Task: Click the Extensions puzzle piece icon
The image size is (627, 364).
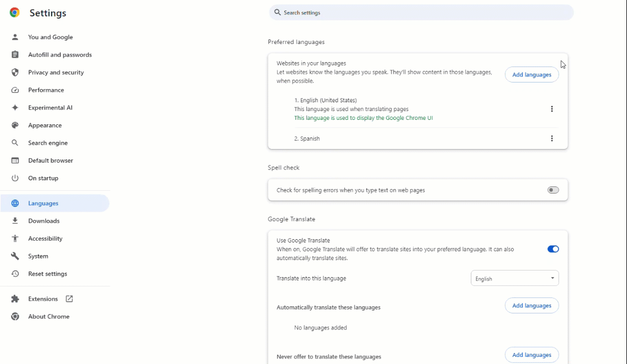Action: [15, 299]
